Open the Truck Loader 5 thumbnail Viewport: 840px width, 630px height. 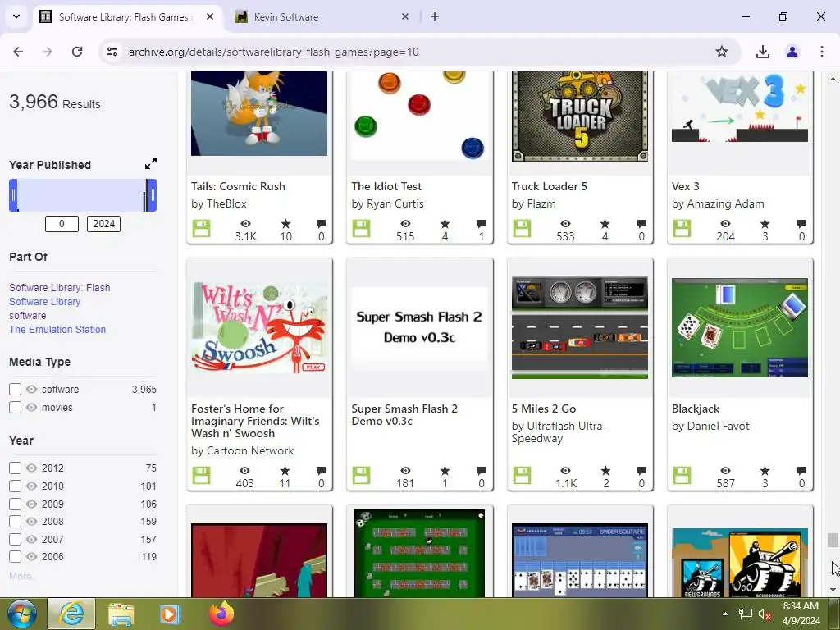[580, 116]
